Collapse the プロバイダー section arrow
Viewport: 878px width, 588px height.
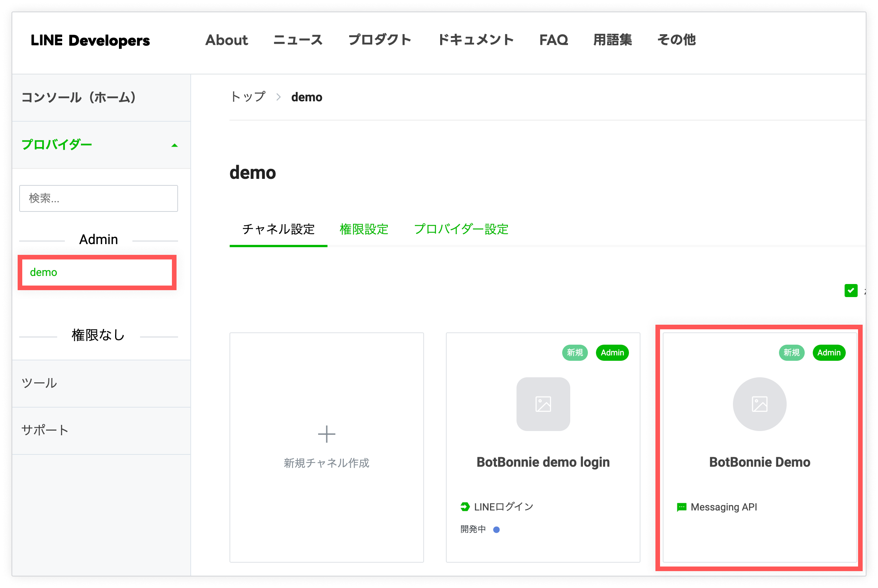click(x=175, y=145)
